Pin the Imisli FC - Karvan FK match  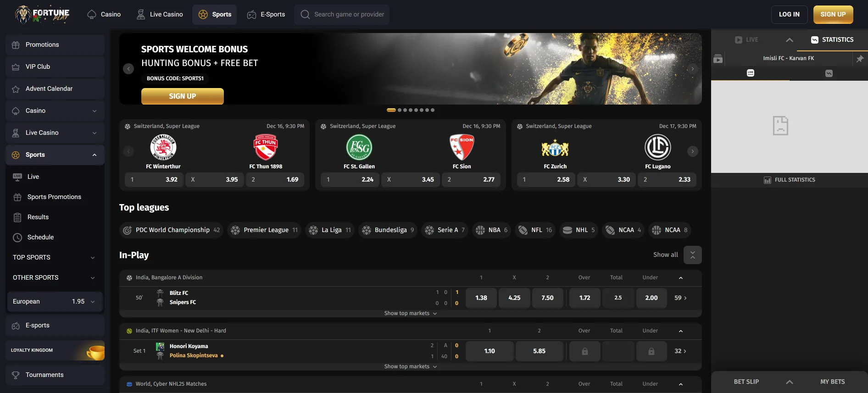[x=860, y=59]
